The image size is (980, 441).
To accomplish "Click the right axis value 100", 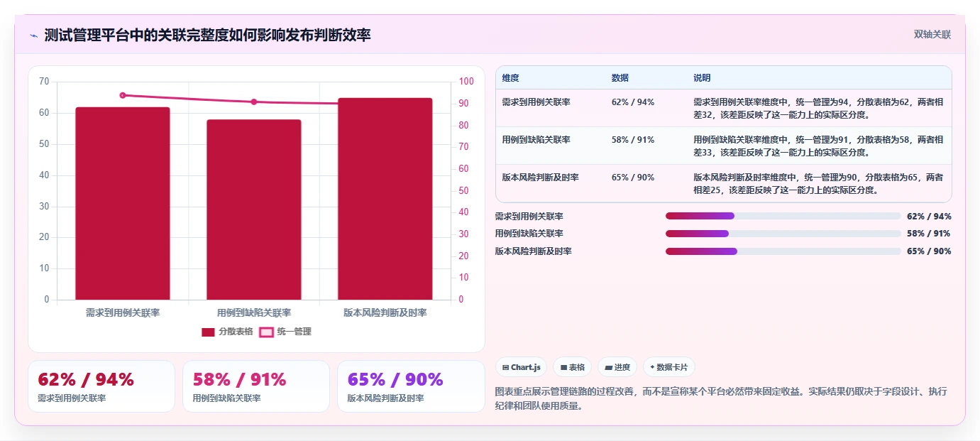I will 466,82.
